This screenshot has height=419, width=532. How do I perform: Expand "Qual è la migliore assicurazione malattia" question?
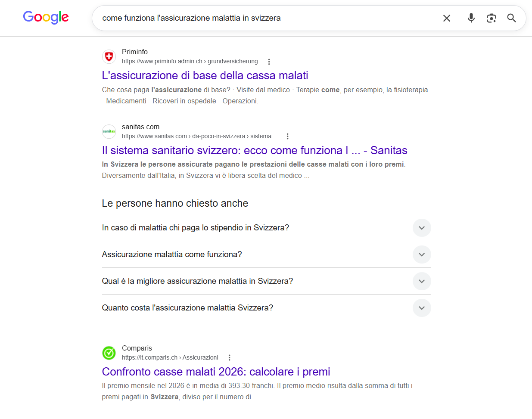pos(266,281)
